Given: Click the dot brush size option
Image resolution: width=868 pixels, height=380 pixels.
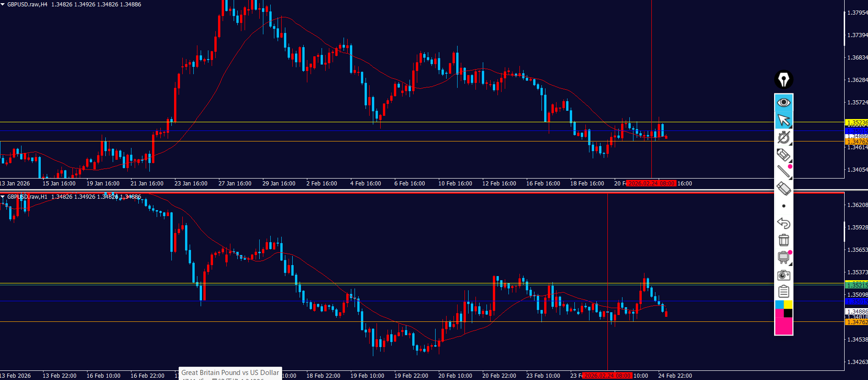Looking at the screenshot, I should coord(783,206).
